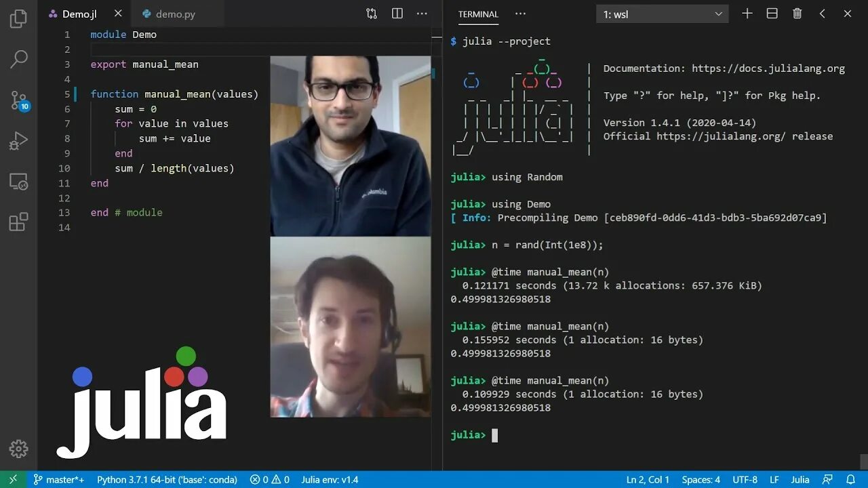Click 'n = rand(Int(1e8));' terminal line
The image size is (868, 488).
(x=547, y=245)
